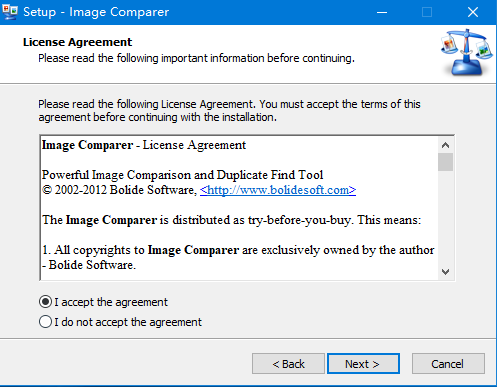Minimize the Setup window
The width and height of the screenshot is (497, 387).
(382, 12)
